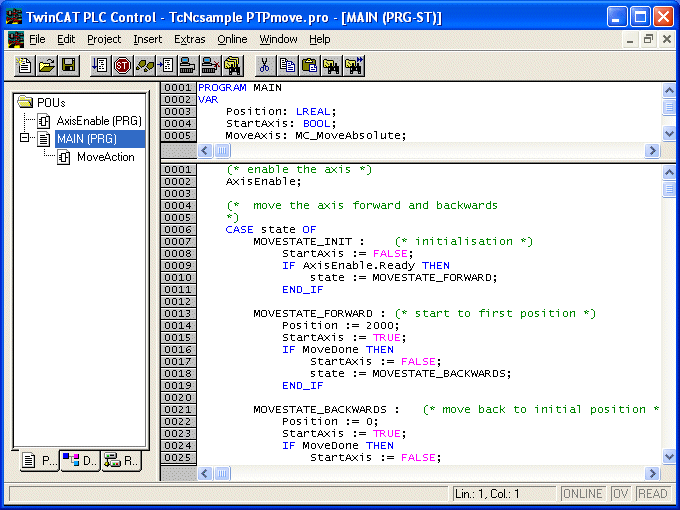
Task: Open the Project menu
Action: pos(104,39)
